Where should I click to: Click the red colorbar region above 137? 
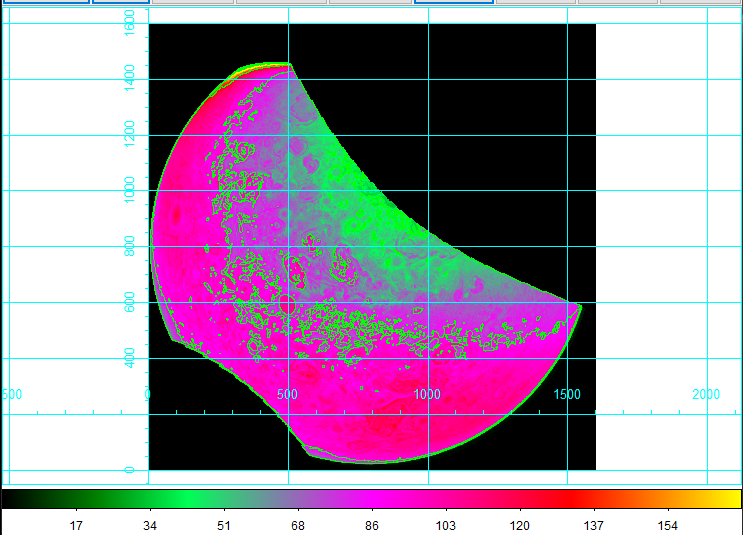pyautogui.click(x=594, y=498)
